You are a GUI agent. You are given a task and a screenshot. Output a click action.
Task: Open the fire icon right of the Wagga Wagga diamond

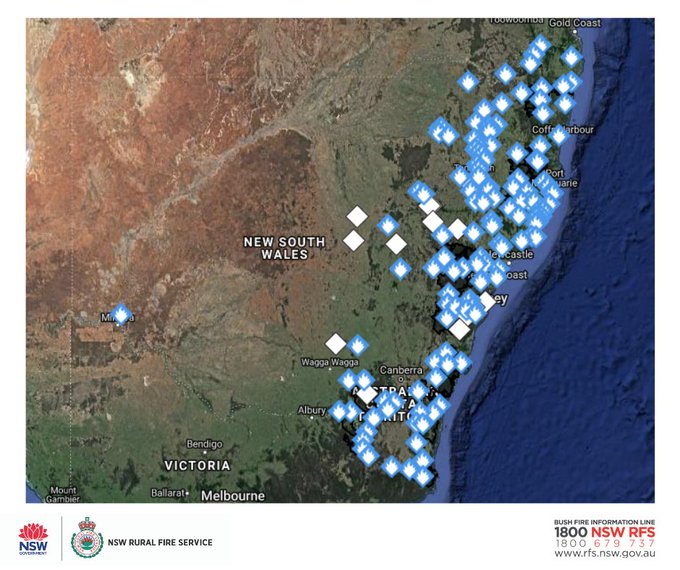tap(358, 346)
